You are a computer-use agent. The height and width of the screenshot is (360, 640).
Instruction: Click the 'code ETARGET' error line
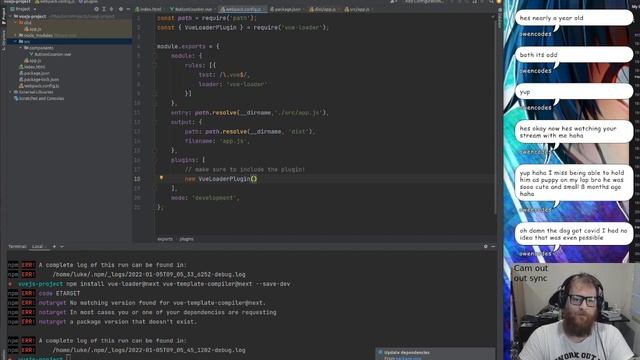click(x=59, y=293)
